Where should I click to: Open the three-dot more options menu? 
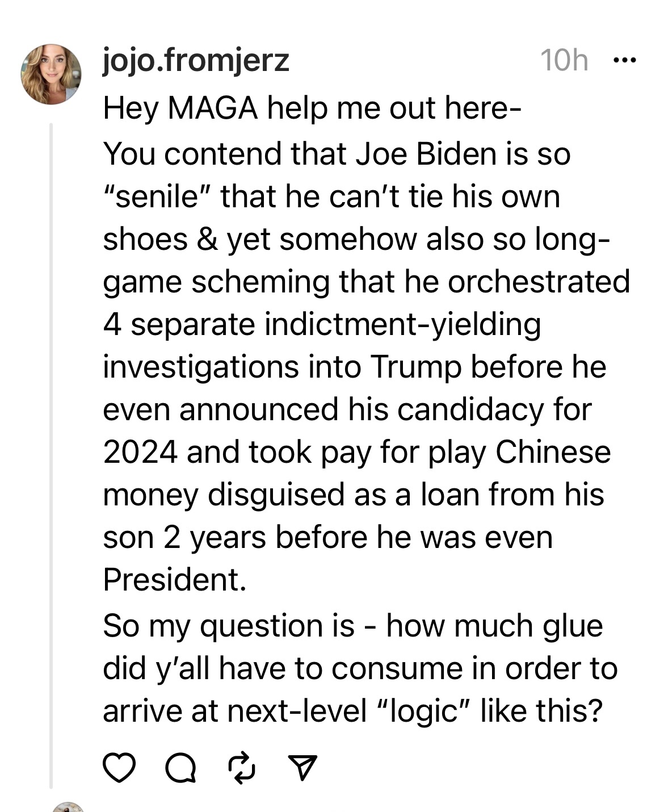coord(625,60)
